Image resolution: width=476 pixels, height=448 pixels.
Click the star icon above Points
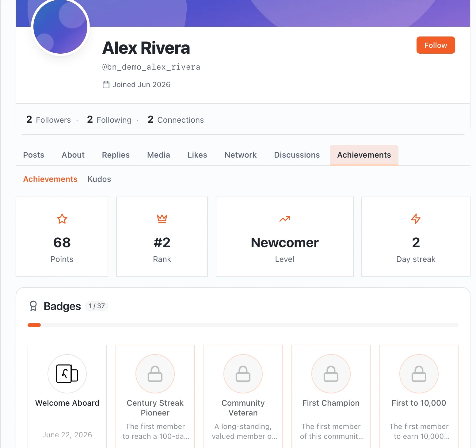click(62, 219)
